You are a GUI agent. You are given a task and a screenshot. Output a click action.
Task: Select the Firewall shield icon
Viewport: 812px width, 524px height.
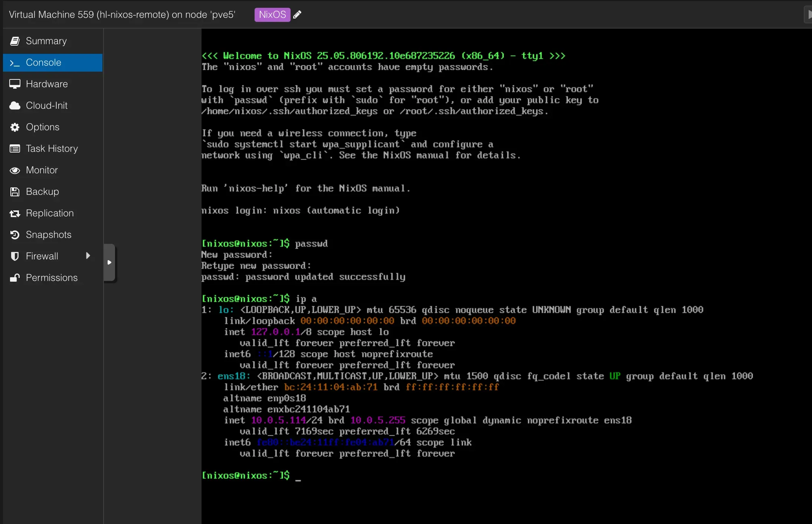[x=15, y=256]
